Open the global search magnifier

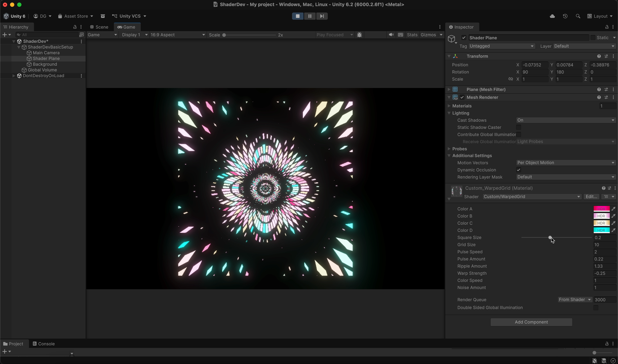(x=578, y=16)
